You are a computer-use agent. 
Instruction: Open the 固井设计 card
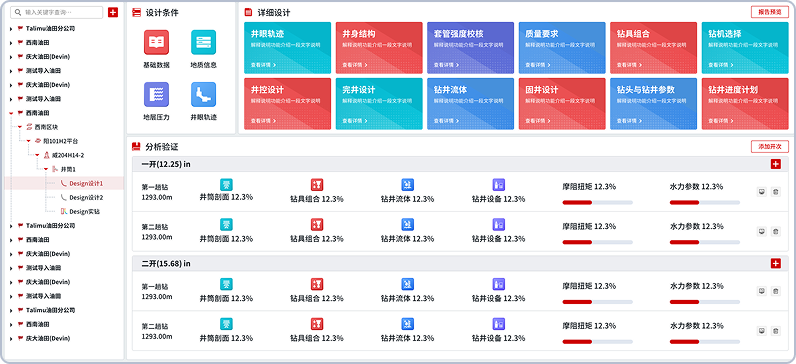[x=562, y=104]
